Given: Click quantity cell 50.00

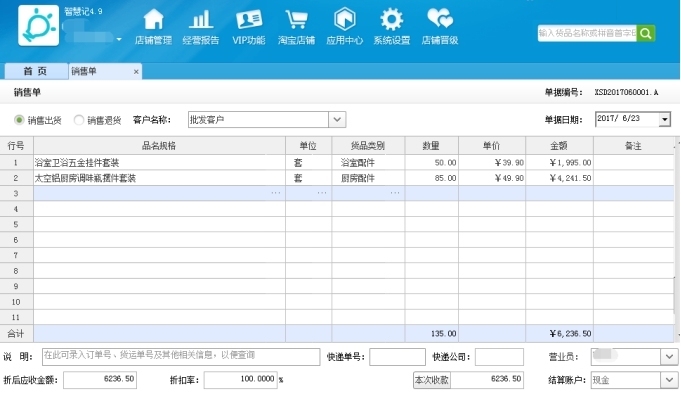Looking at the screenshot, I should tap(431, 163).
